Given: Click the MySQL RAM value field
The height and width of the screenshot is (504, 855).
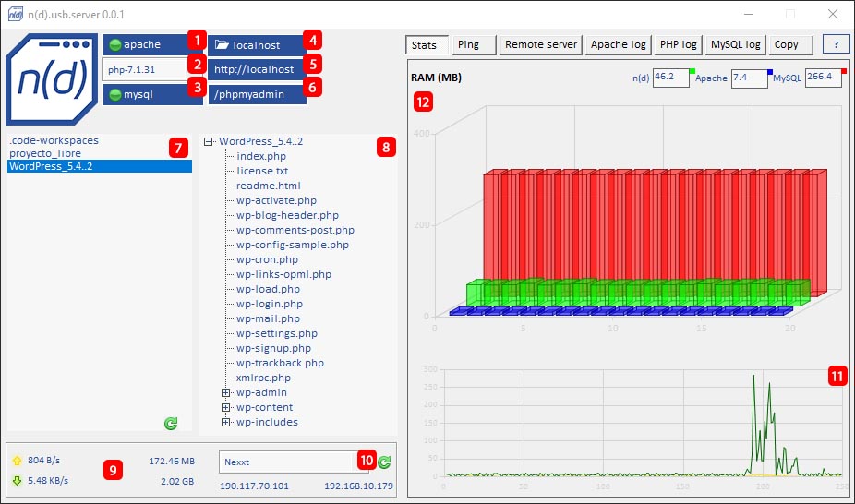Looking at the screenshot, I should tap(824, 78).
